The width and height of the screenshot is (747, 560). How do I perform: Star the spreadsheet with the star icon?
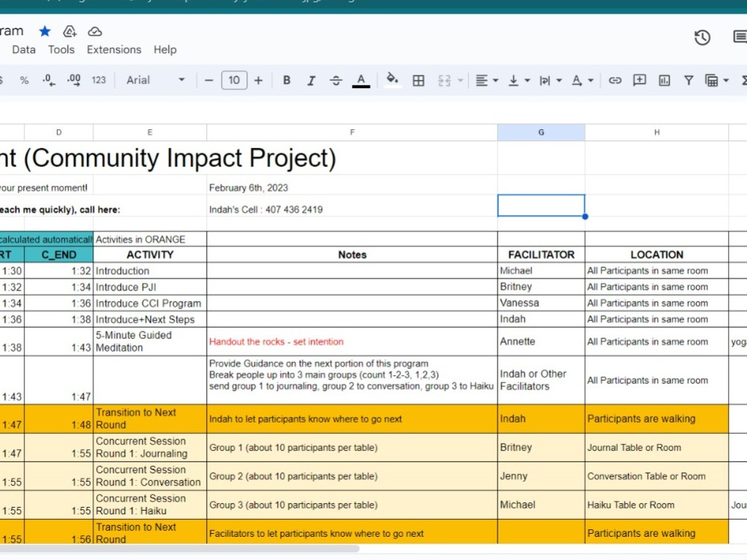(x=45, y=31)
